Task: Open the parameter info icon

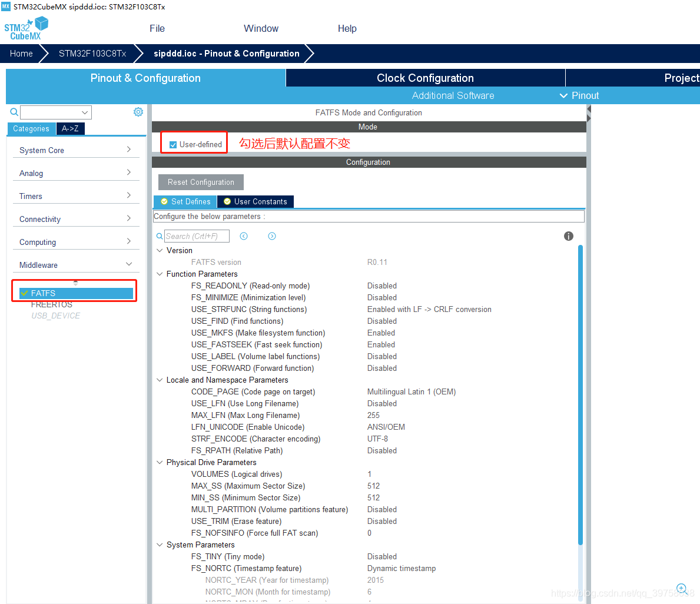Action: [x=568, y=236]
